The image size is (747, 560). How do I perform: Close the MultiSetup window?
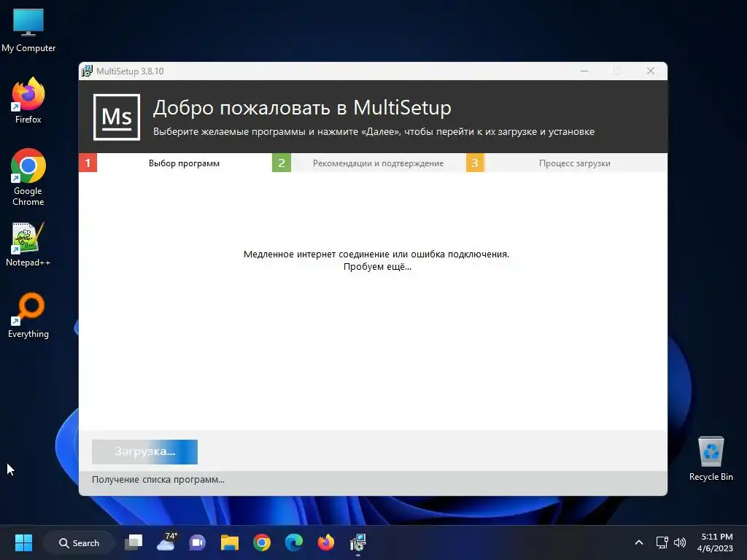point(650,71)
